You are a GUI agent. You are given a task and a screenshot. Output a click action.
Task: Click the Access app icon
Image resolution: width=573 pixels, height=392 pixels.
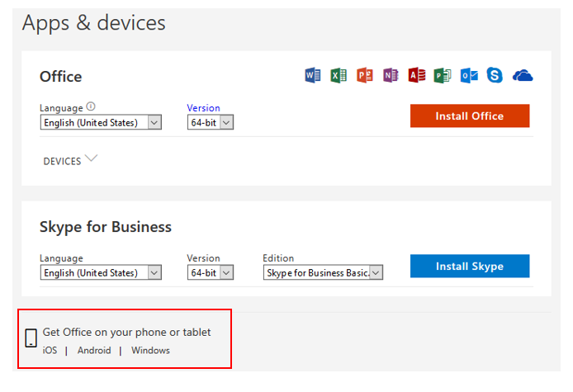(417, 75)
